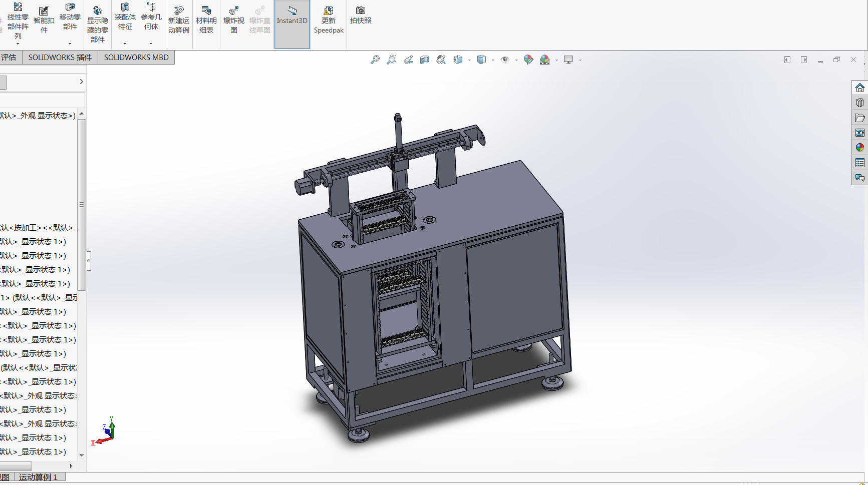This screenshot has width=868, height=485.
Task: Click the Zoom to Fit icon
Action: click(x=375, y=60)
